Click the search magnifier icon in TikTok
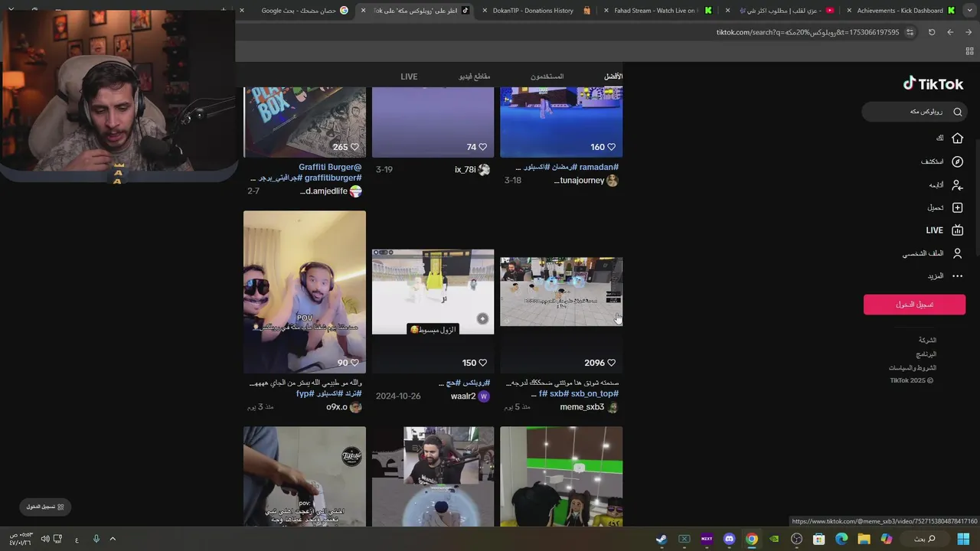The width and height of the screenshot is (980, 551). 957,112
